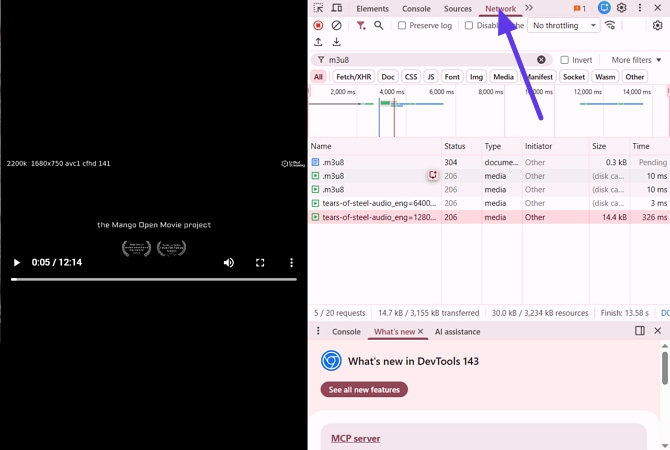This screenshot has height=450, width=670.
Task: Click override icon on second .m3u8 row
Action: 433,175
